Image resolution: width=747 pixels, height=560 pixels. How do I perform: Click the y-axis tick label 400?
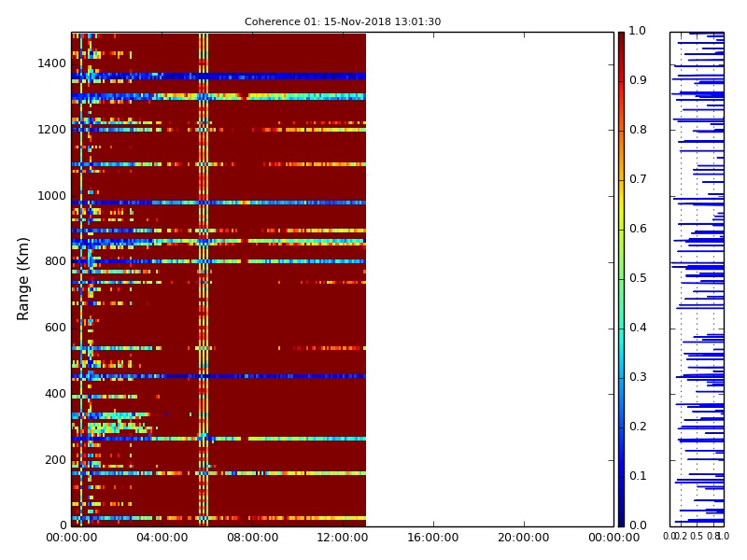55,394
